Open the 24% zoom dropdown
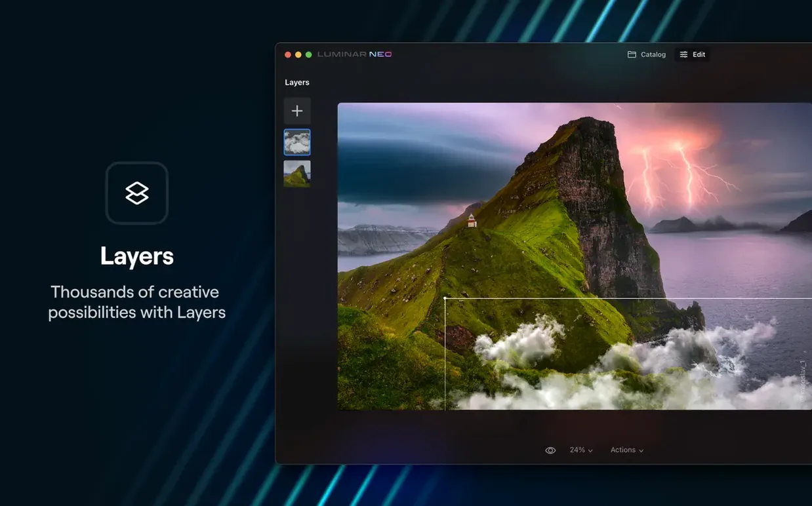 click(x=581, y=450)
